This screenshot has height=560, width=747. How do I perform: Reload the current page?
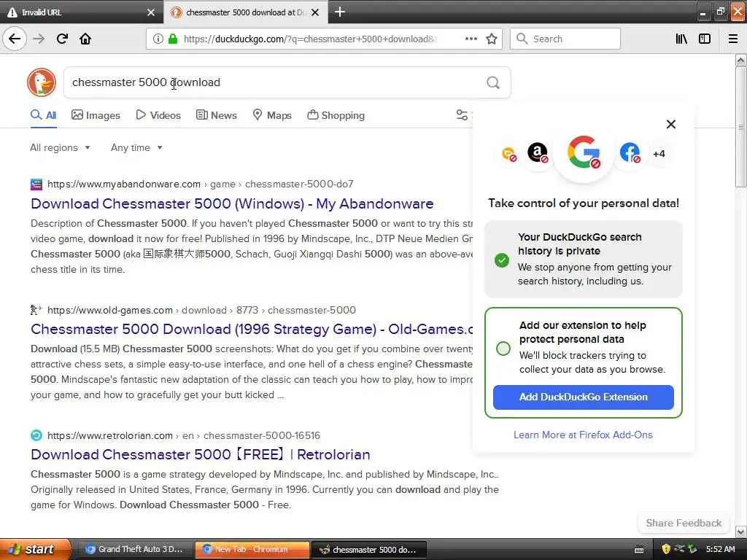[62, 39]
